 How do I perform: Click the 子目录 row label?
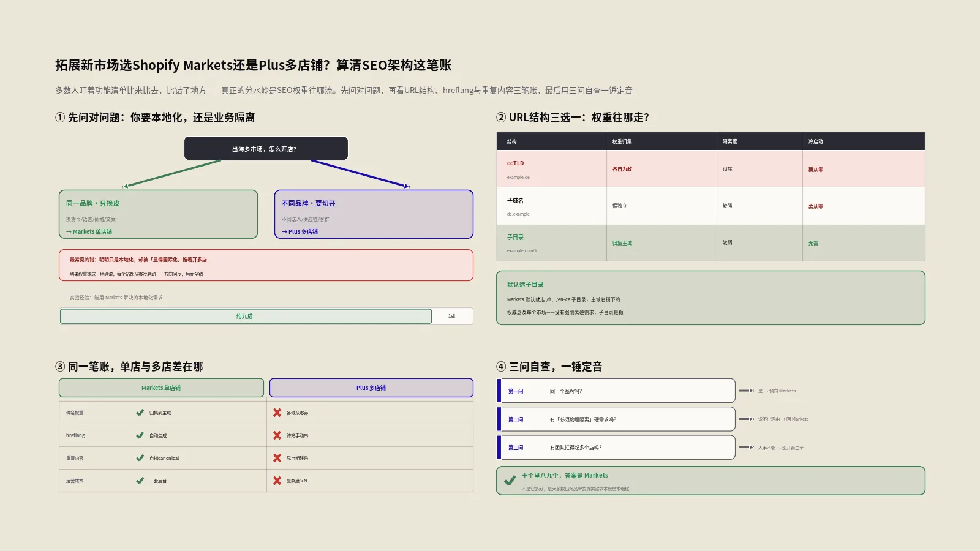click(x=515, y=238)
